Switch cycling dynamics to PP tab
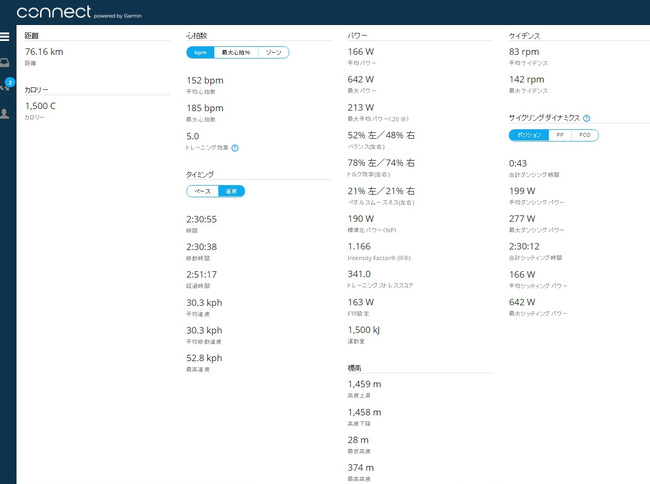 560,135
